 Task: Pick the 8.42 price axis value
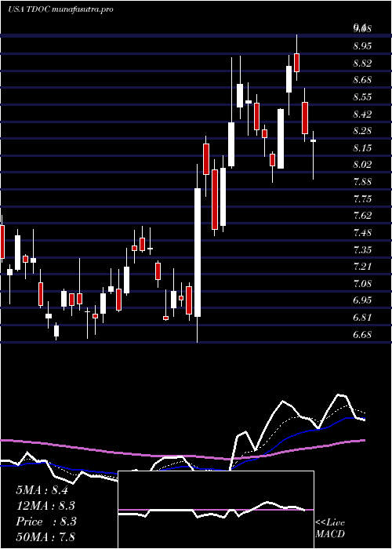[x=362, y=115]
